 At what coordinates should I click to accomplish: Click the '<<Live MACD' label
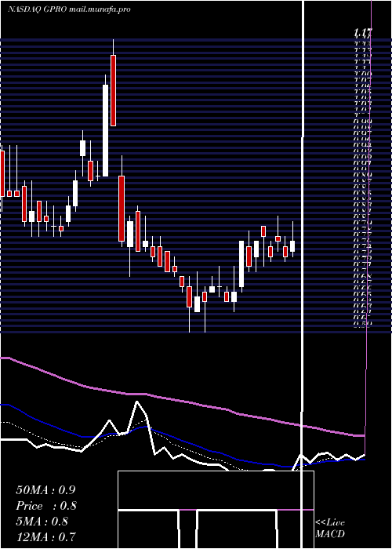coord(330,528)
